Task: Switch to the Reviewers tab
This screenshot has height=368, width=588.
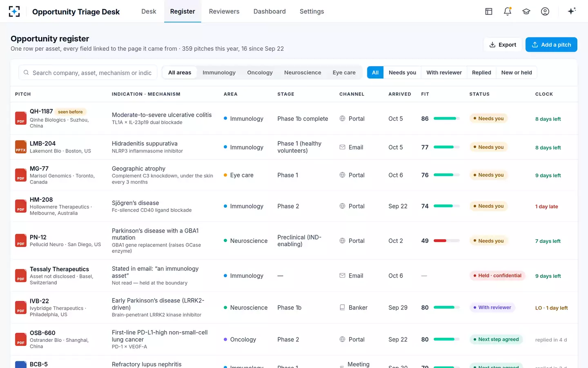Action: 224,11
